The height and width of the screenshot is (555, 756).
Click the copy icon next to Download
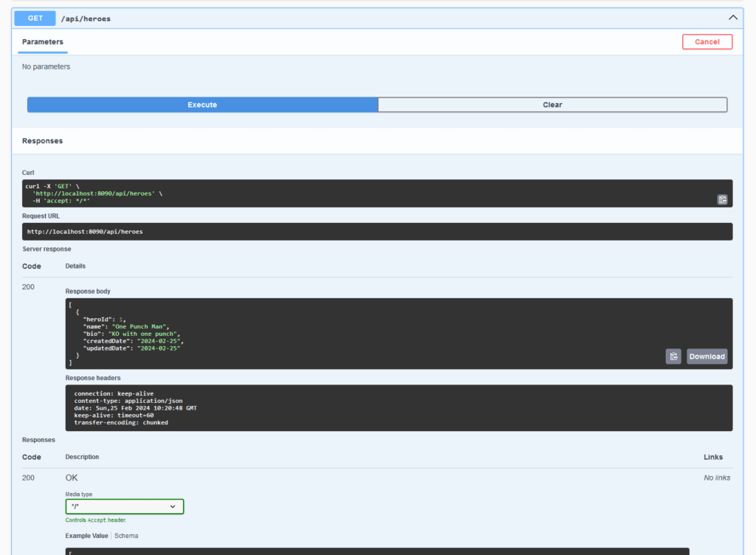[673, 356]
